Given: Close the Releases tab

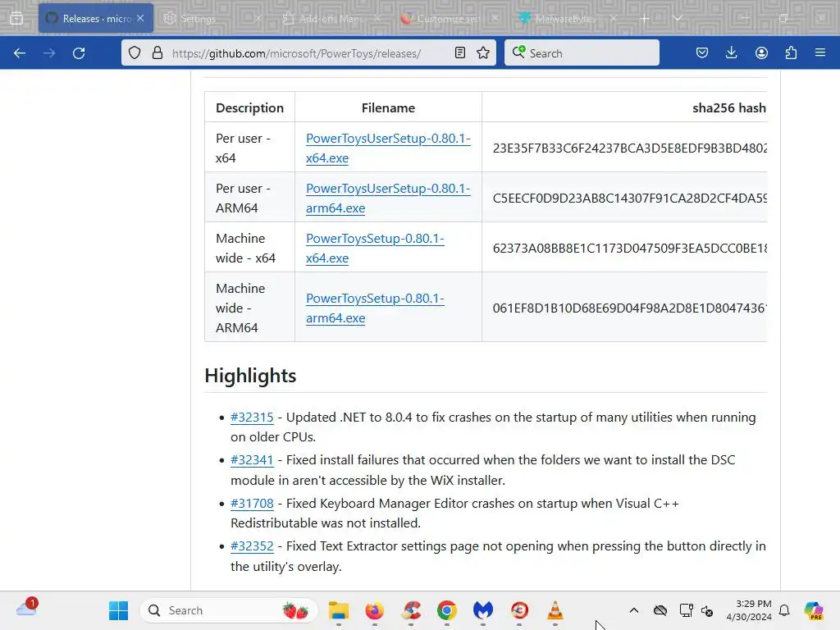Looking at the screenshot, I should (x=140, y=18).
